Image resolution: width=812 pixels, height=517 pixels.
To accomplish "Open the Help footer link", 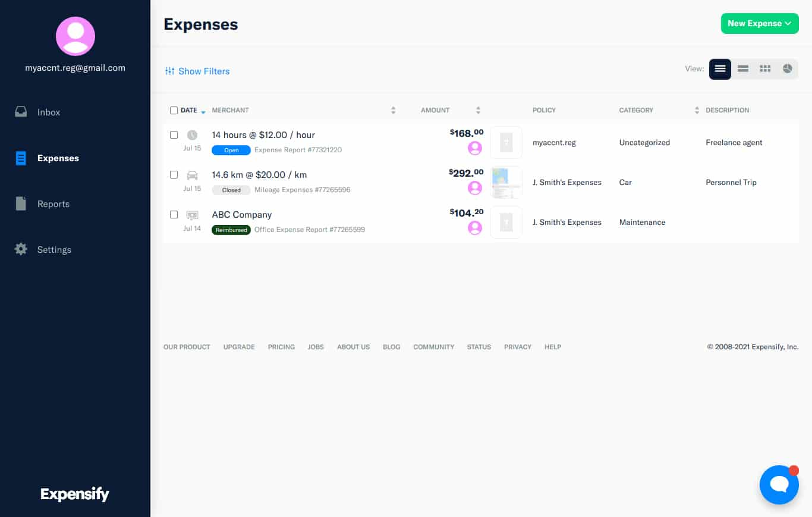I will (x=552, y=347).
